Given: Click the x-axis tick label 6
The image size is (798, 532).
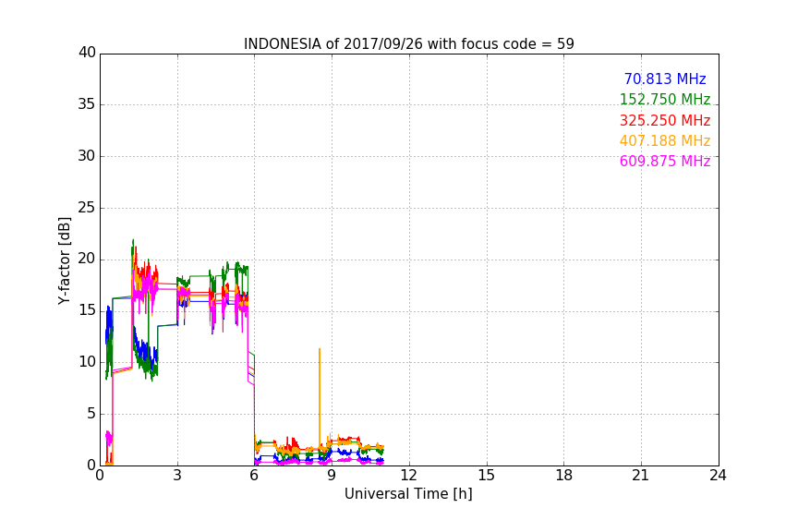Looking at the screenshot, I should [255, 476].
